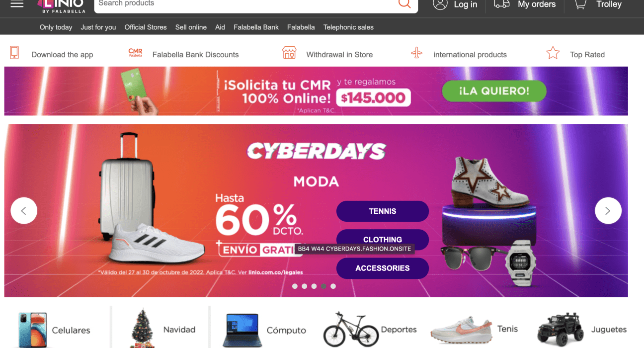This screenshot has width=644, height=348.
Task: Select the third carousel dot
Action: click(314, 286)
